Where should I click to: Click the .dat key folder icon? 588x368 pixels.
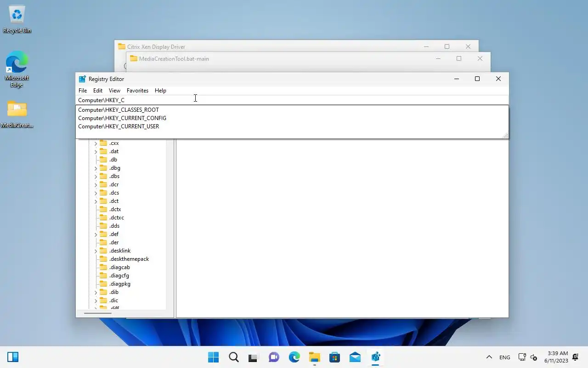(103, 151)
